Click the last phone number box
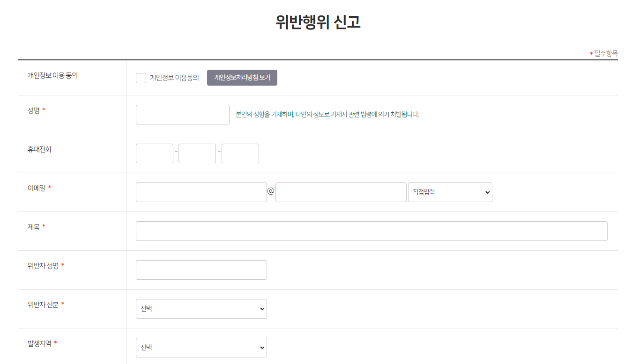This screenshot has height=364, width=624. tap(240, 153)
